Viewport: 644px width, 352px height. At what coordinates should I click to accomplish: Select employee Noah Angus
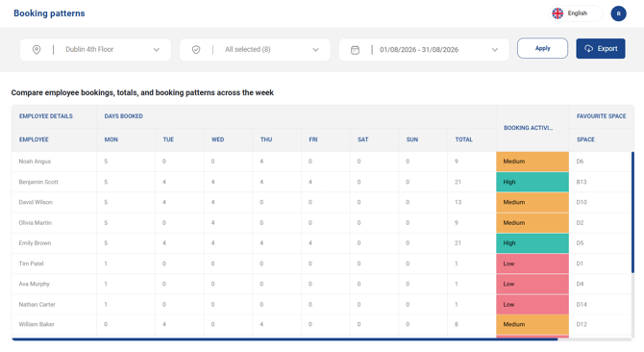(x=35, y=162)
